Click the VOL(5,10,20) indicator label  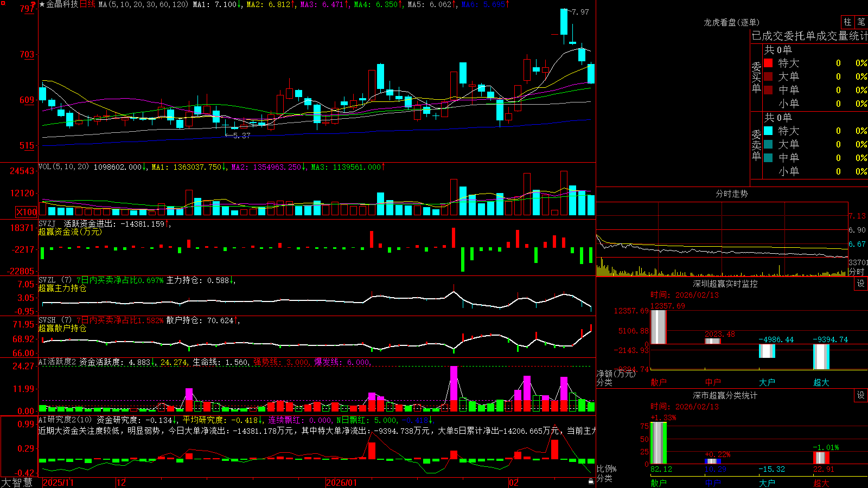(63, 167)
